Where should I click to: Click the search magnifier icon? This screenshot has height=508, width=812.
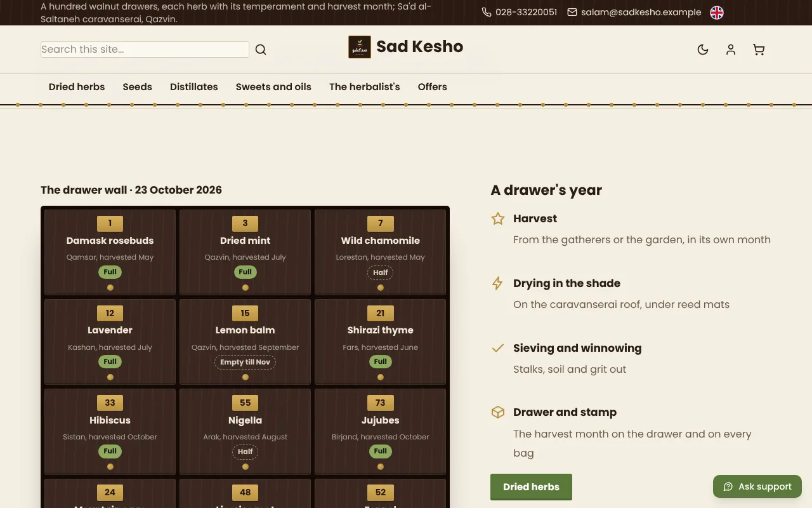261,50
